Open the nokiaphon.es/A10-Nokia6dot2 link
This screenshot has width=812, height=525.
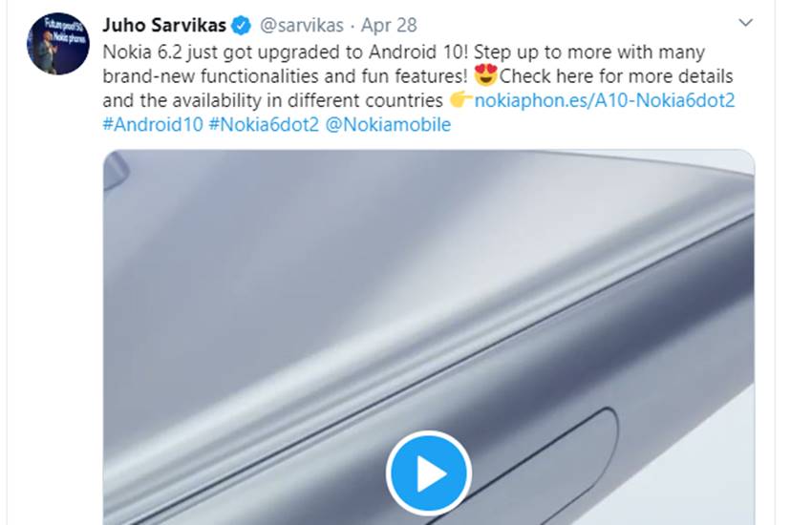pyautogui.click(x=605, y=100)
